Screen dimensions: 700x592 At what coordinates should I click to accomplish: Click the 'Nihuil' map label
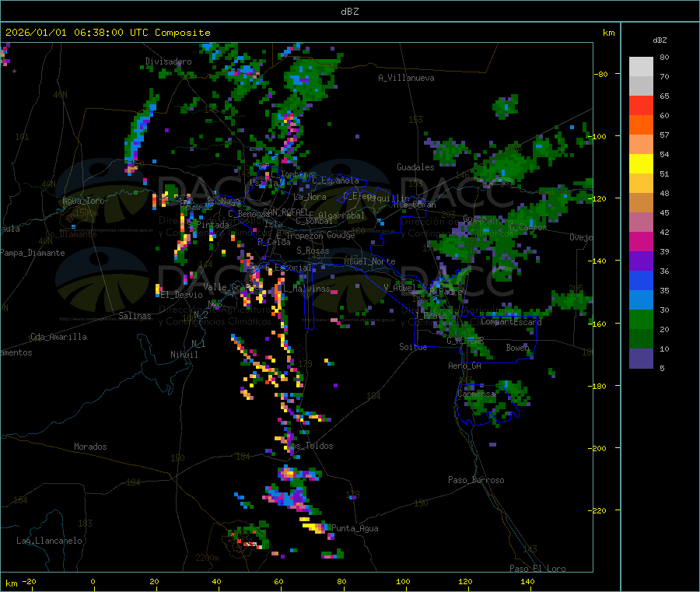click(x=184, y=355)
